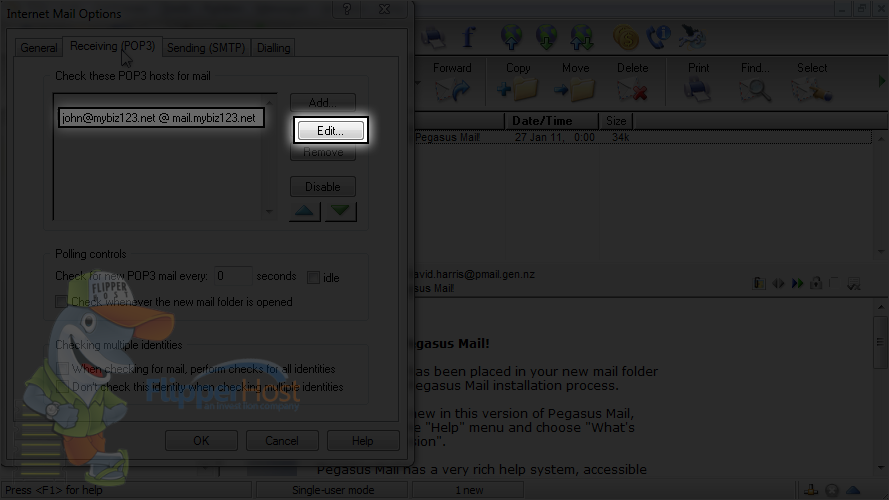The height and width of the screenshot is (500, 889).
Task: Click the blue triangle icon in status bar
Action: click(853, 490)
